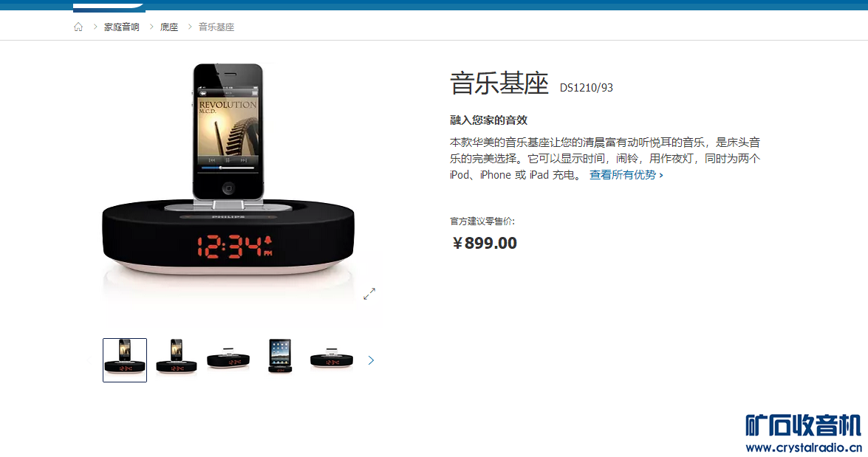Select third thumbnail of empty dock
This screenshot has width=868, height=457.
228,360
